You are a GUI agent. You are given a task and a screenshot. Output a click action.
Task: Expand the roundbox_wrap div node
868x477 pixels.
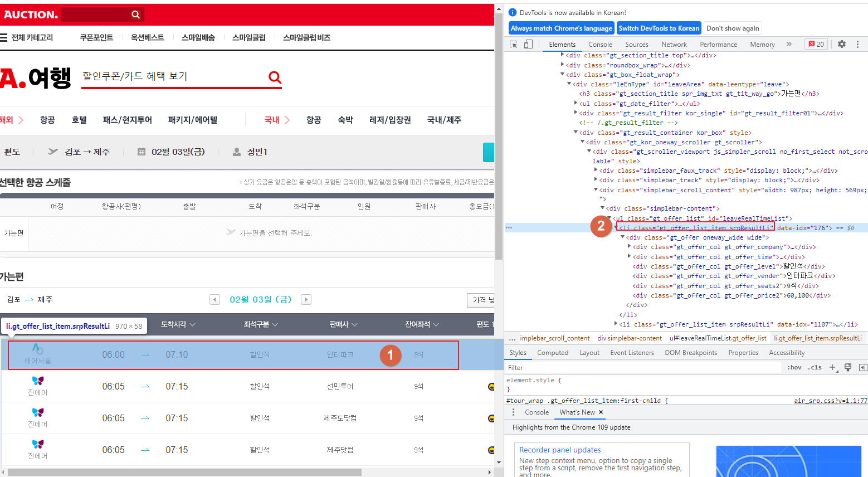[562, 65]
